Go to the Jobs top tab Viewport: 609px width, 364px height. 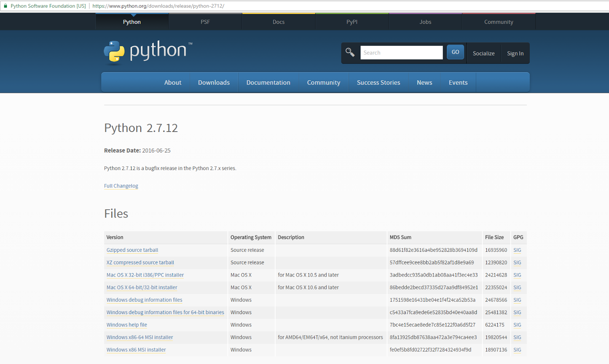(426, 22)
